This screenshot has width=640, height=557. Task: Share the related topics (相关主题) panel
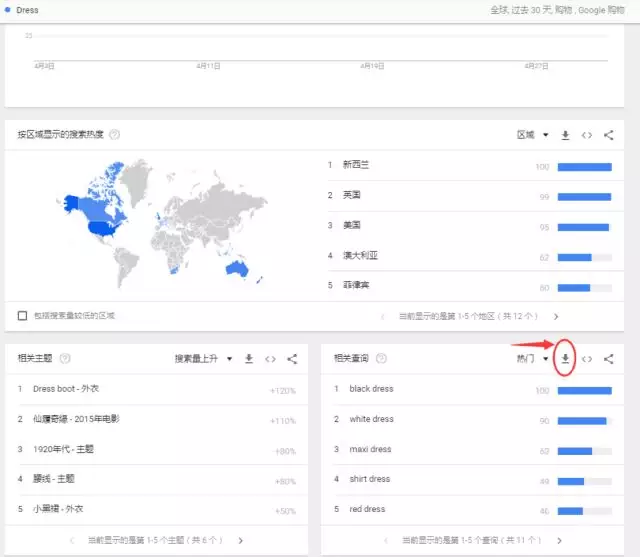(x=292, y=359)
